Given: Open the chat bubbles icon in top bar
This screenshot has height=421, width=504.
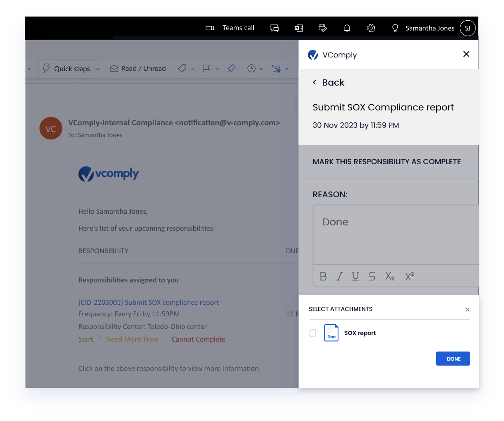Looking at the screenshot, I should tap(275, 28).
